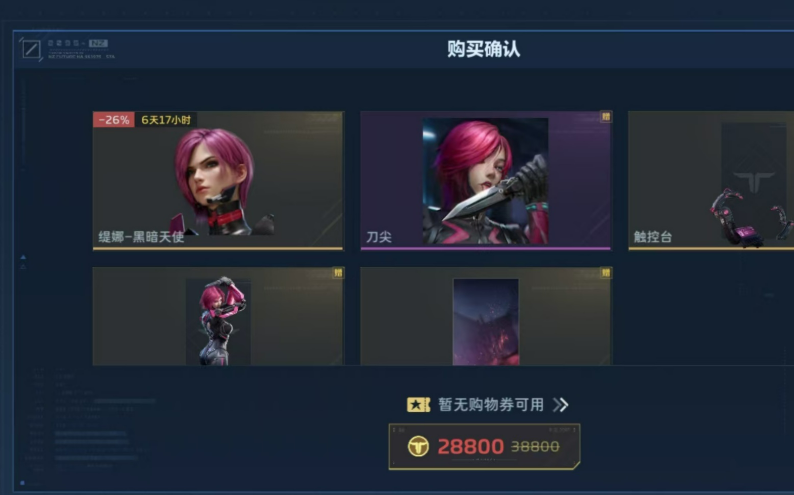Click gift badge on full-body pose card
794x495 pixels.
338,273
